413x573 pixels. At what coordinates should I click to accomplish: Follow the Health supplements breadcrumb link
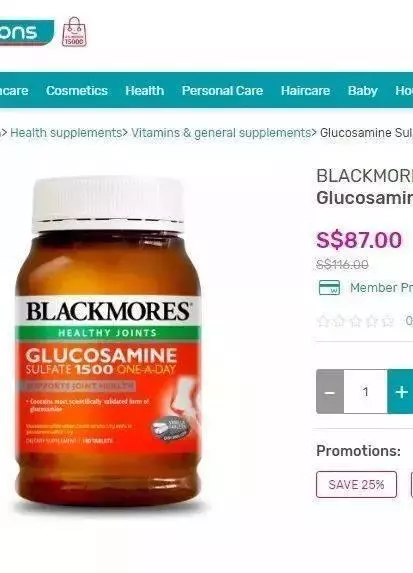(66, 133)
